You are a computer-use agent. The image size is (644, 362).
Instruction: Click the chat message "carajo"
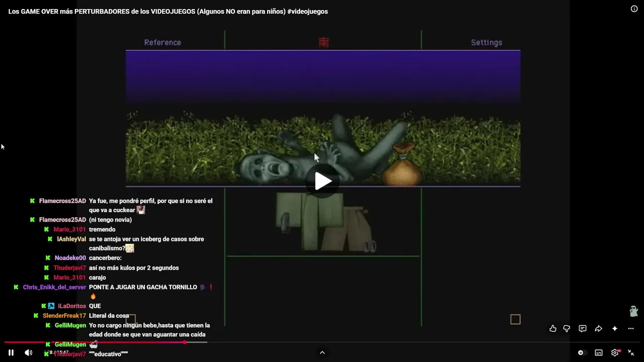click(x=98, y=278)
